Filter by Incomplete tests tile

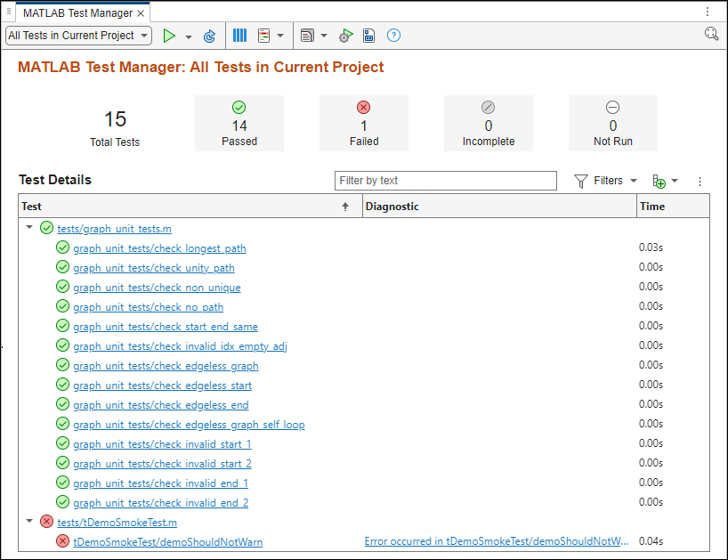[489, 123]
